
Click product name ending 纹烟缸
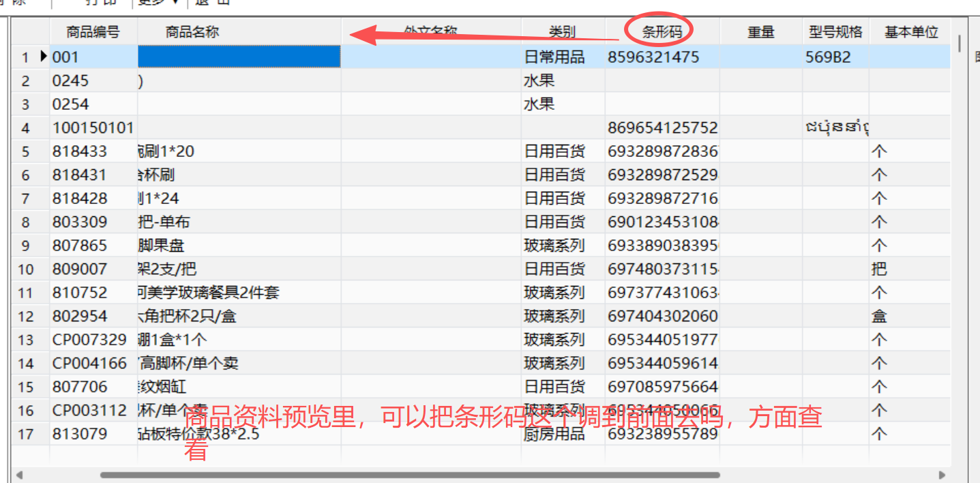239,387
